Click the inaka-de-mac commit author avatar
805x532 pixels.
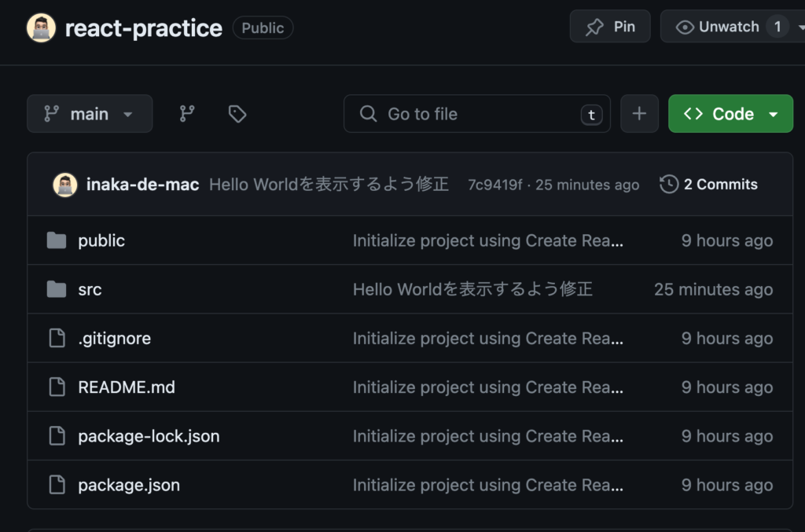click(x=65, y=185)
